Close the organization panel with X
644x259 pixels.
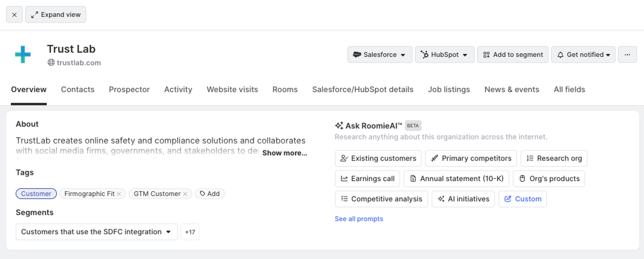(x=14, y=15)
